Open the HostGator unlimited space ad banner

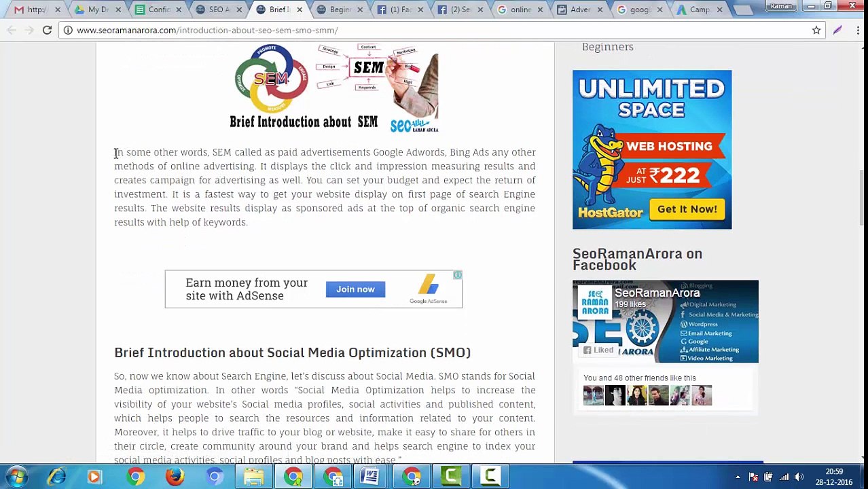pyautogui.click(x=652, y=149)
